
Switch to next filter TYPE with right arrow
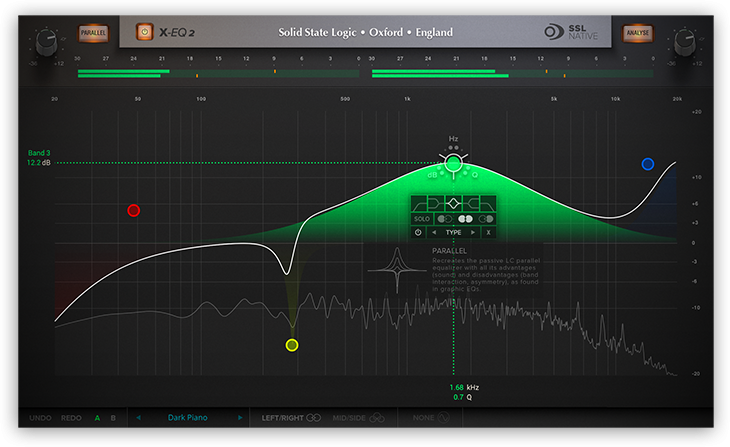click(473, 232)
